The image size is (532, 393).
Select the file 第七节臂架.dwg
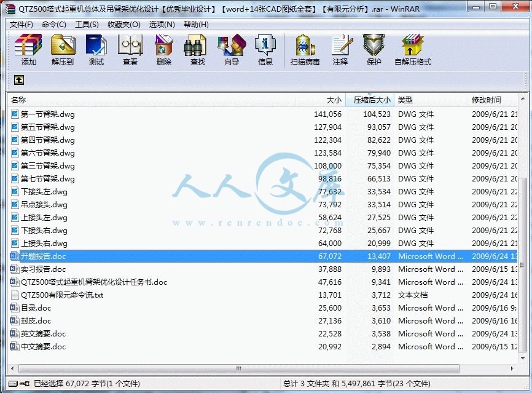[x=47, y=179]
